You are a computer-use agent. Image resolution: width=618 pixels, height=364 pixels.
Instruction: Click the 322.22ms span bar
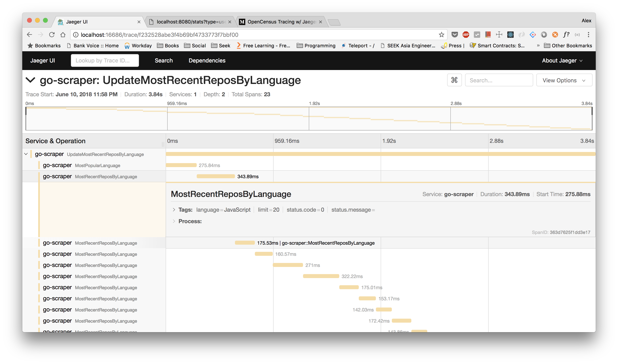321,276
